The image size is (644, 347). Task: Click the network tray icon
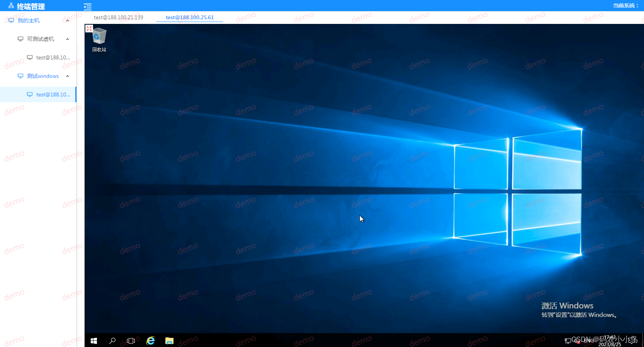point(568,341)
